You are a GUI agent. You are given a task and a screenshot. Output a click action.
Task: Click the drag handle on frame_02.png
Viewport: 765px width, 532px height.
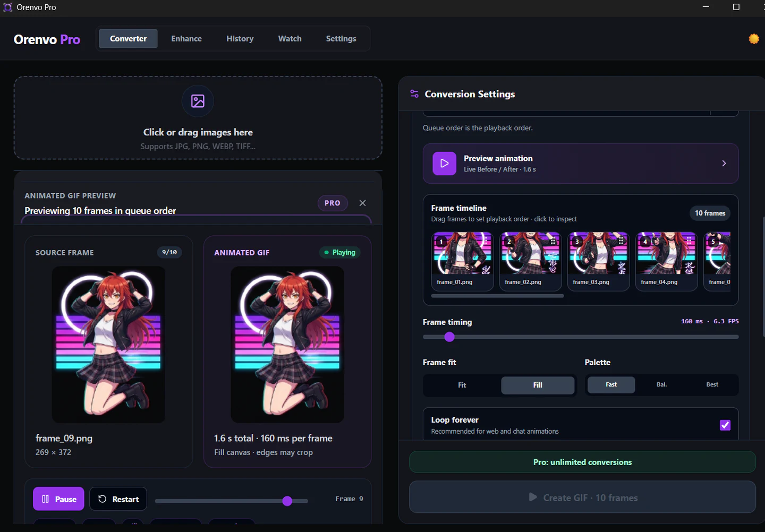[x=552, y=241]
